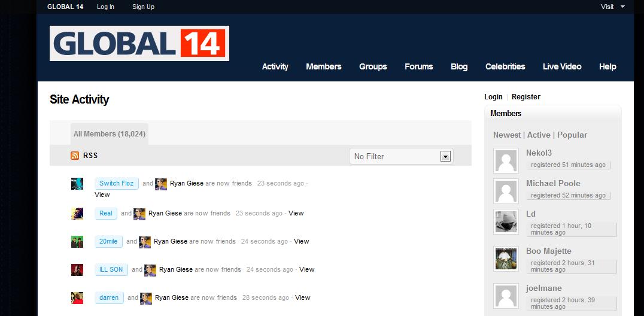Click Ryan Giese avatar in 20mile row
The width and height of the screenshot is (644, 316).
tap(145, 242)
